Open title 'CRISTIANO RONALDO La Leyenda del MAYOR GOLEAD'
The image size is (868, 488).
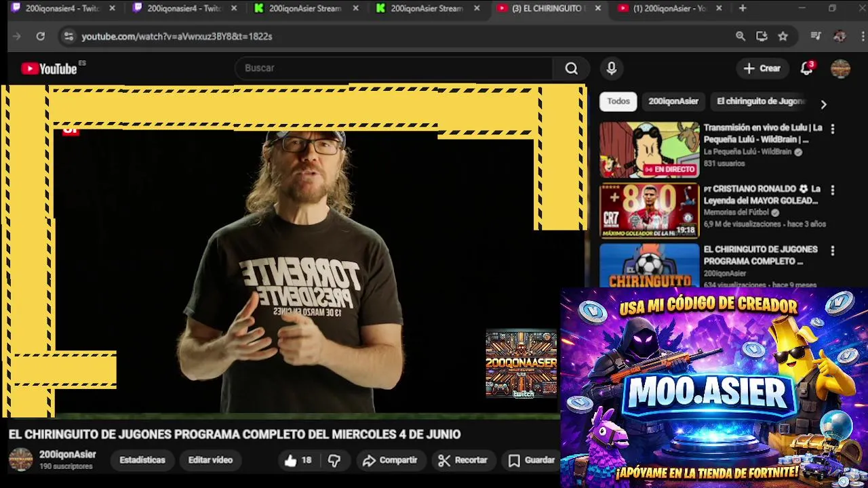pos(762,195)
